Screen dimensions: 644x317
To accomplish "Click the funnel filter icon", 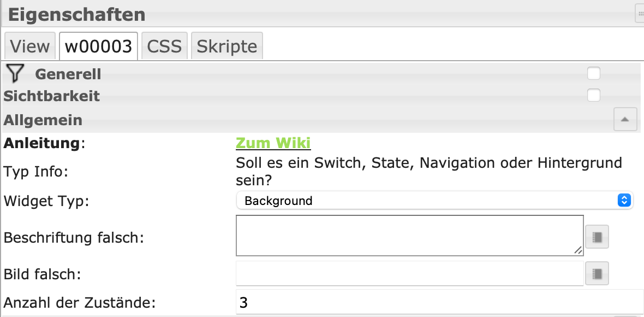I will [16, 73].
